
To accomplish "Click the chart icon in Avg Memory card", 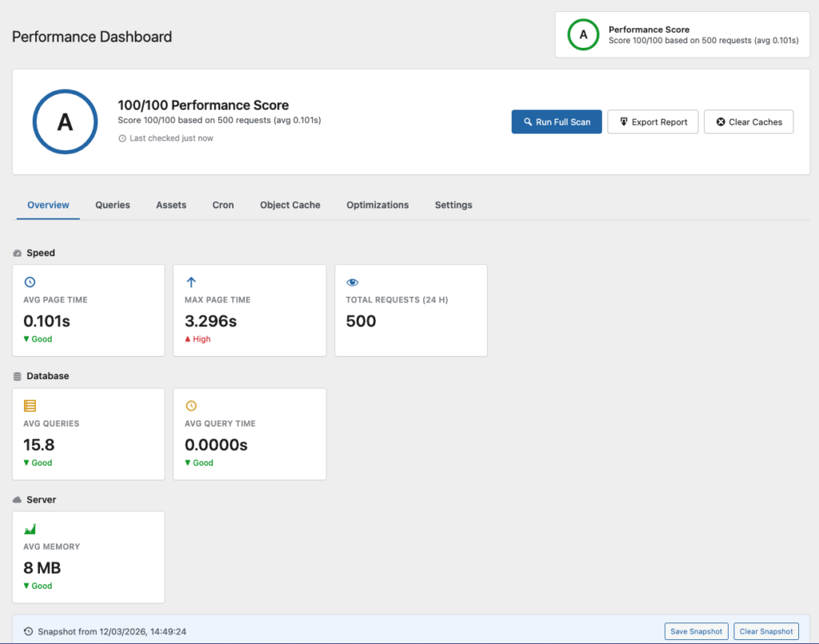I will (30, 529).
